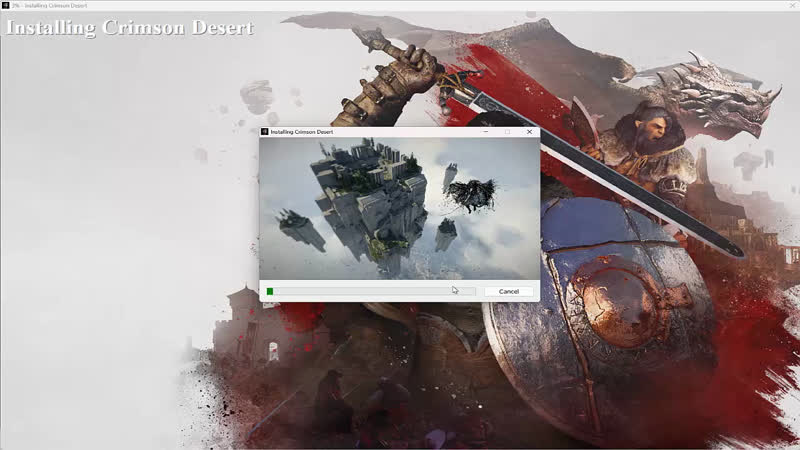The height and width of the screenshot is (450, 800).
Task: Click the large "Installing Crimson Desert" heading
Action: [x=129, y=27]
